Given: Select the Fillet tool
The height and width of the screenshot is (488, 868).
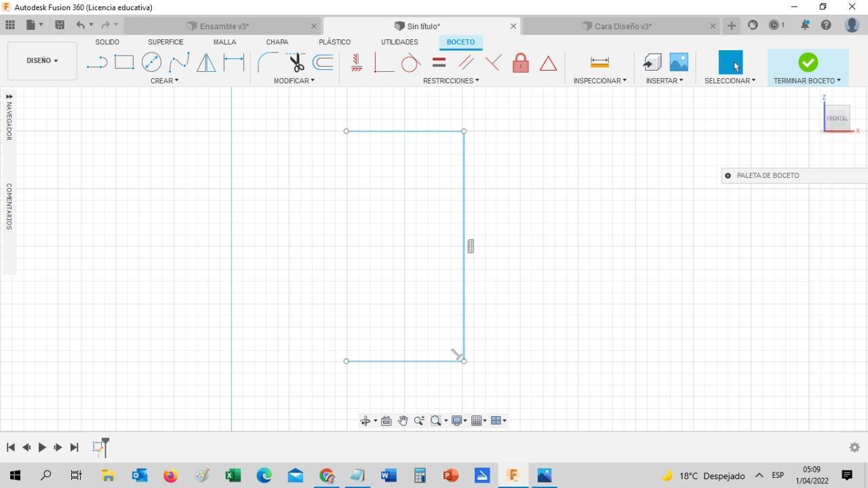Looking at the screenshot, I should pos(267,62).
